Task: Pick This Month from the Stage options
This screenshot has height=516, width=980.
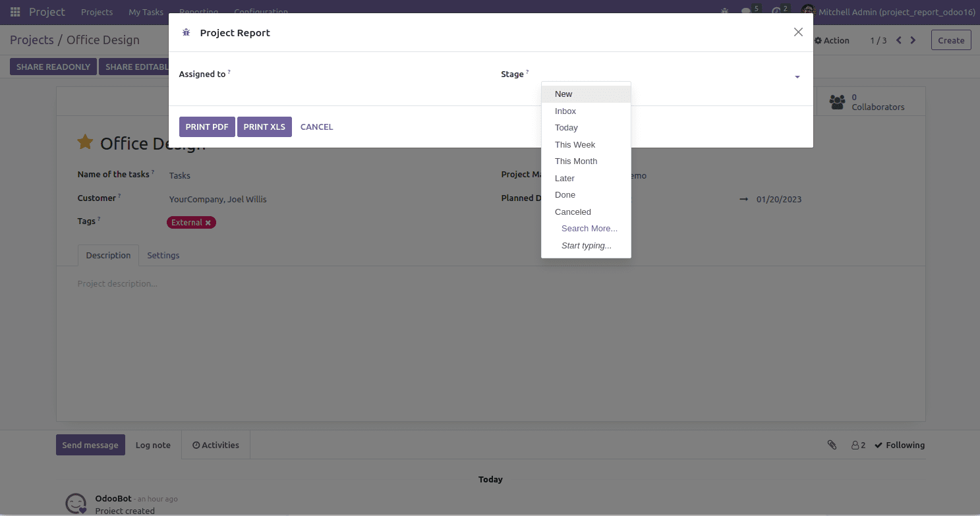Action: [x=586, y=161]
